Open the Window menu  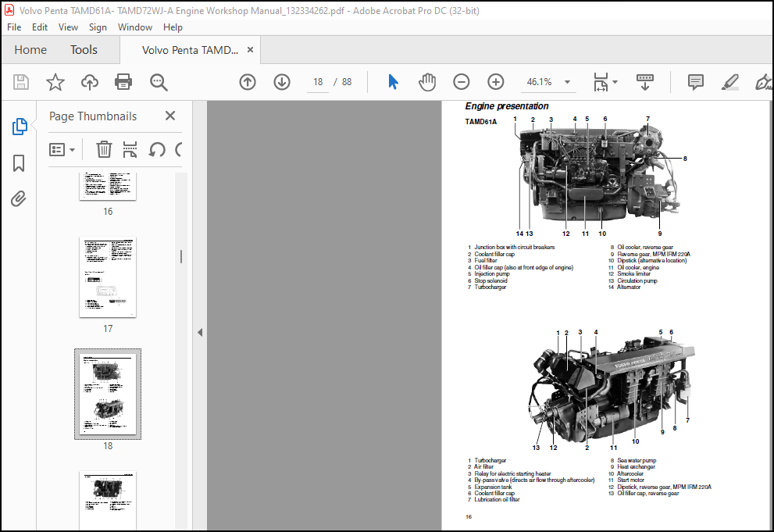(x=135, y=27)
